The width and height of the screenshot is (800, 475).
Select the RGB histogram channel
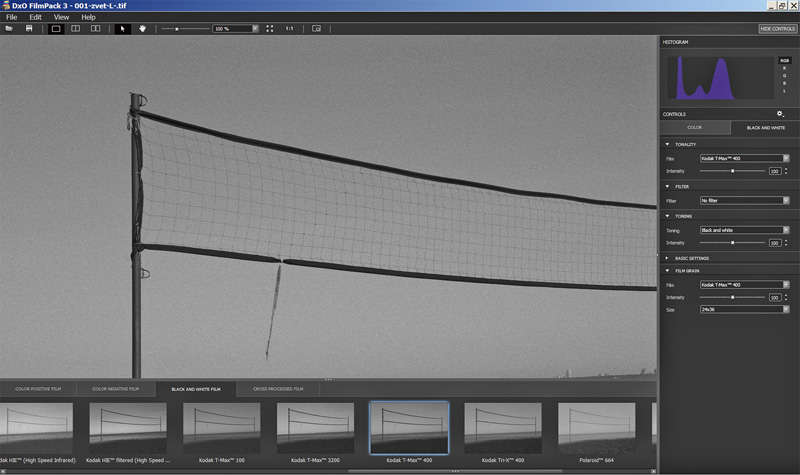coord(784,60)
